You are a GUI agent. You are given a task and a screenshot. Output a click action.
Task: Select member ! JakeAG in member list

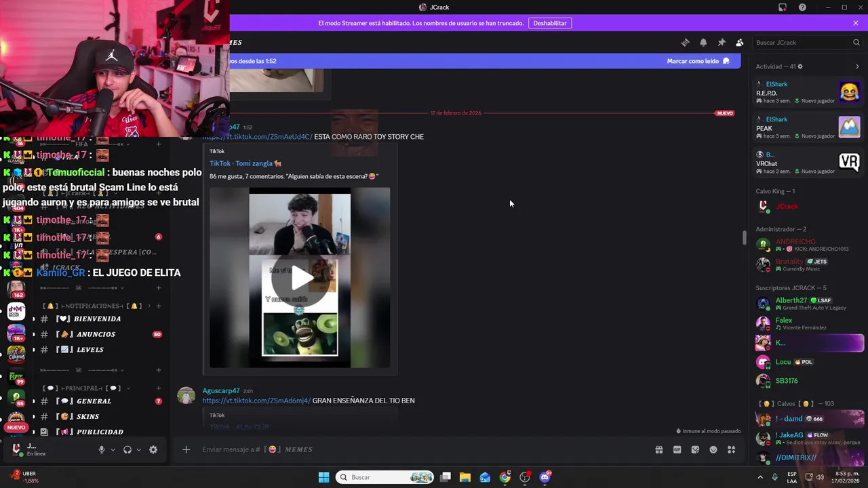point(808,438)
